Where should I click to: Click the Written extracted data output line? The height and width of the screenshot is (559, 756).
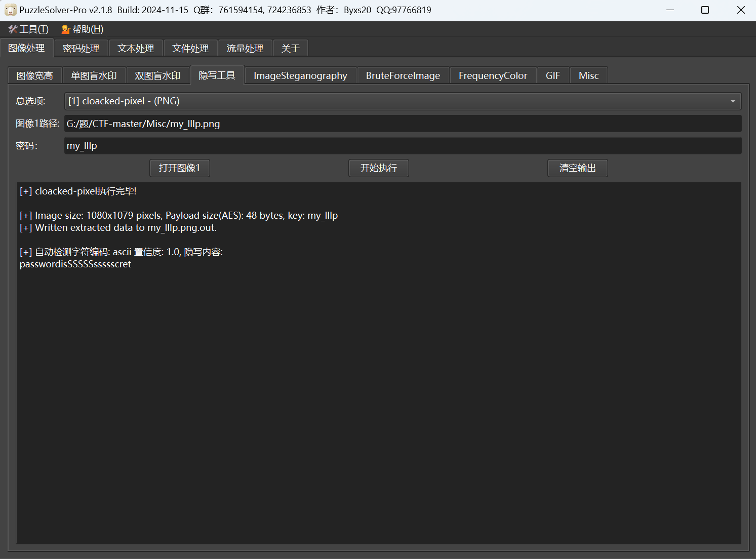pyautogui.click(x=118, y=228)
